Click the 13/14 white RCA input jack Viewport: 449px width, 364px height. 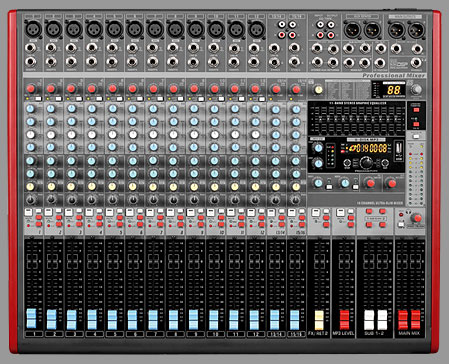pyautogui.click(x=282, y=25)
